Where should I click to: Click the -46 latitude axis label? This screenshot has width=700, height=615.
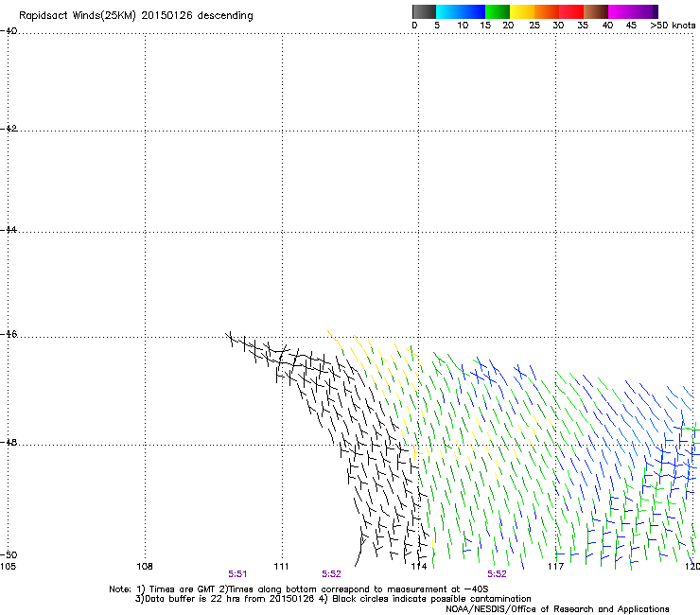point(9,334)
